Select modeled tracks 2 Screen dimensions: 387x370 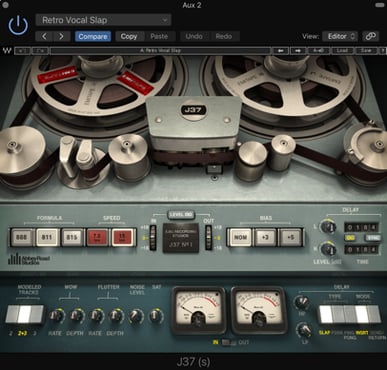[x=12, y=314]
